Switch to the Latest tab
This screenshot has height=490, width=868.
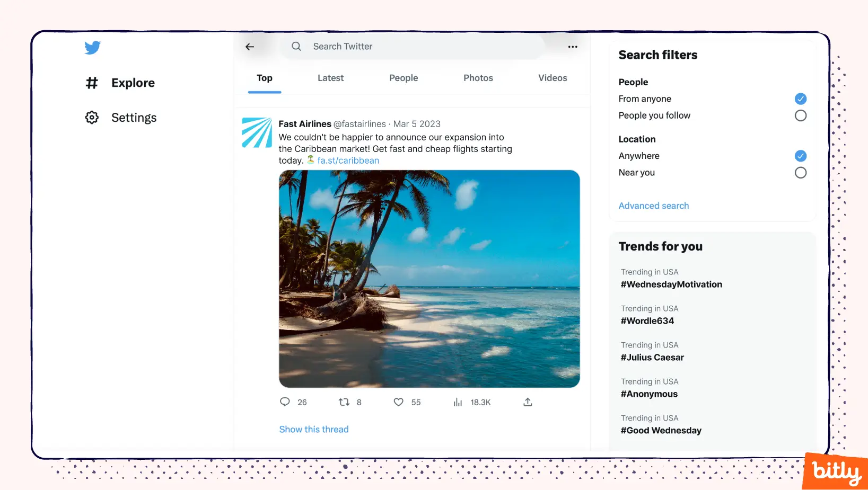click(330, 78)
